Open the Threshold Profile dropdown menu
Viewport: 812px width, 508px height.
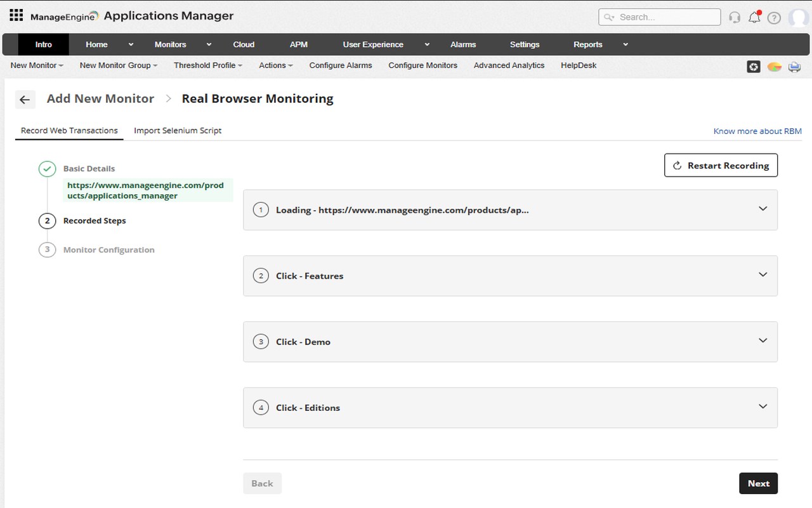click(x=208, y=65)
